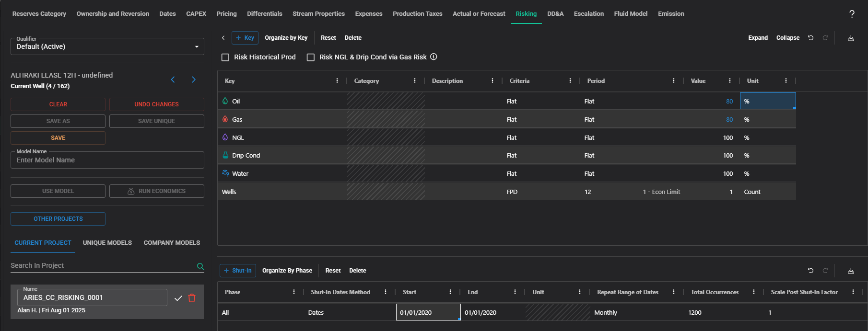The height and width of the screenshot is (331, 868).
Task: Open the Qualifier dropdown
Action: click(107, 46)
